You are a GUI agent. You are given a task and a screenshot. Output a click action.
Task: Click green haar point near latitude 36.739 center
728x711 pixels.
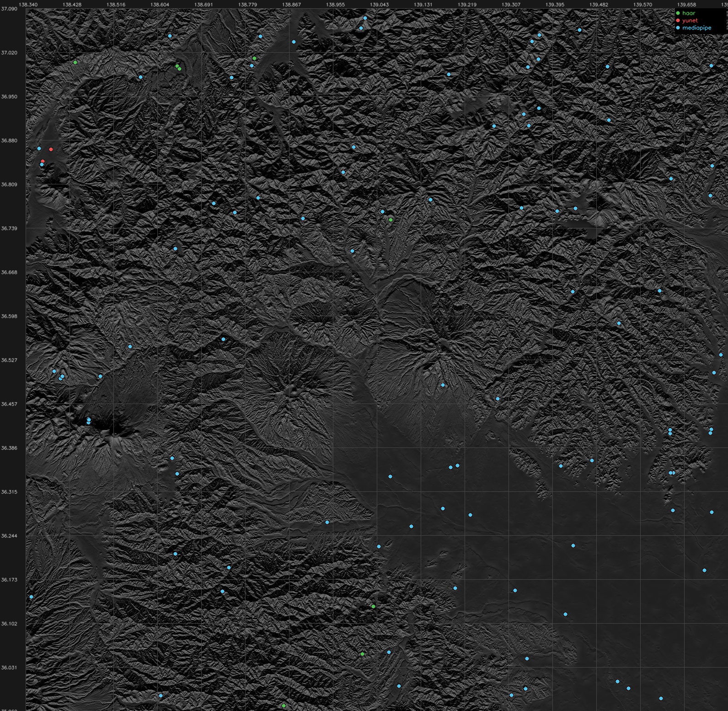tap(391, 220)
